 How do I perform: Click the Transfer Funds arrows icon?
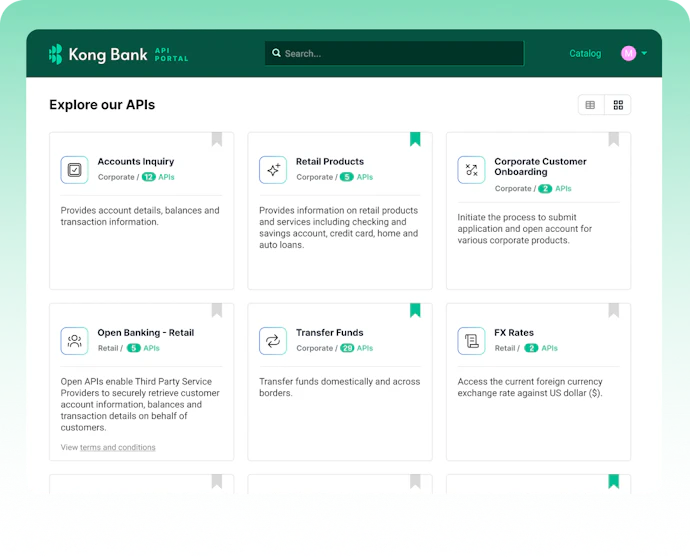(272, 341)
